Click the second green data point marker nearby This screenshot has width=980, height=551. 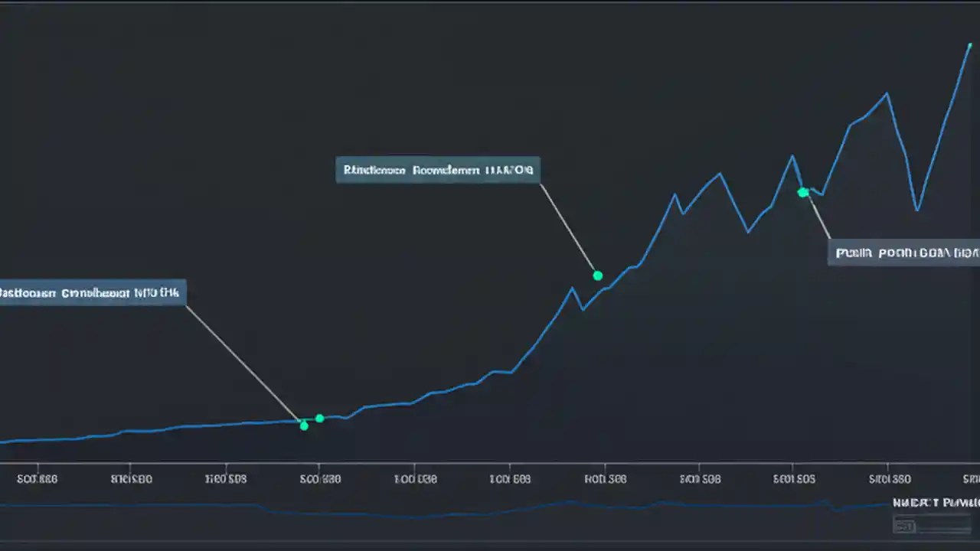pyautogui.click(x=319, y=419)
